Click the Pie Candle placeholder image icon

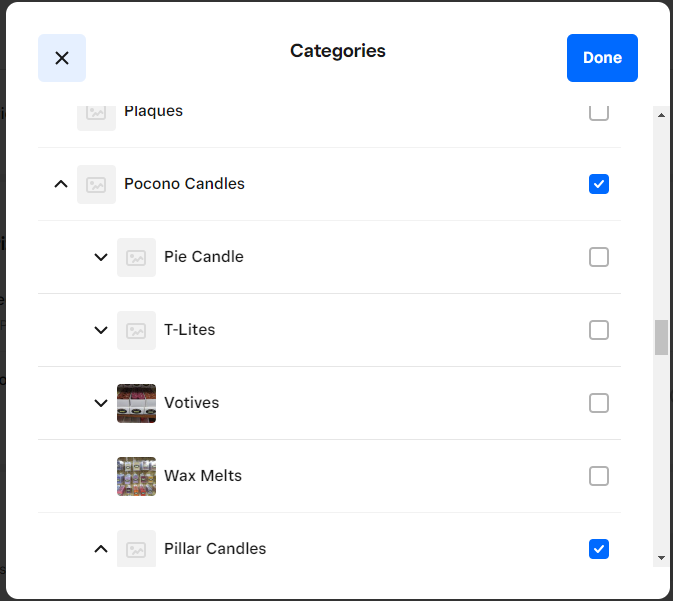point(136,258)
